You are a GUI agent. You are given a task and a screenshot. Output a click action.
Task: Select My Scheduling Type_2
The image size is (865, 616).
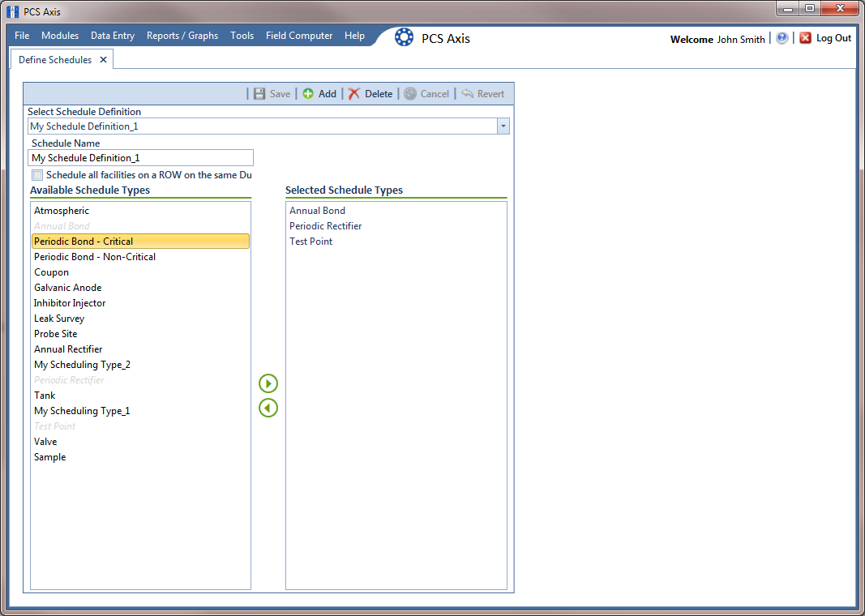click(141, 365)
